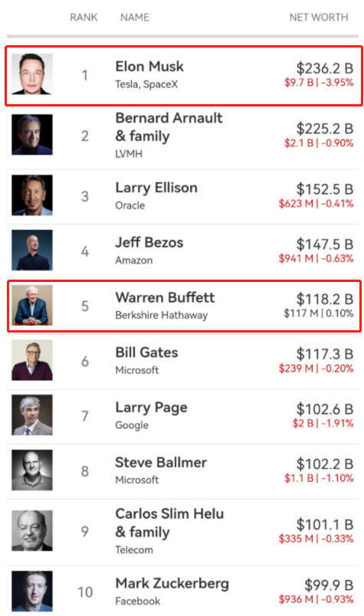
Task: Select the Warren Buffett name
Action: tap(165, 297)
